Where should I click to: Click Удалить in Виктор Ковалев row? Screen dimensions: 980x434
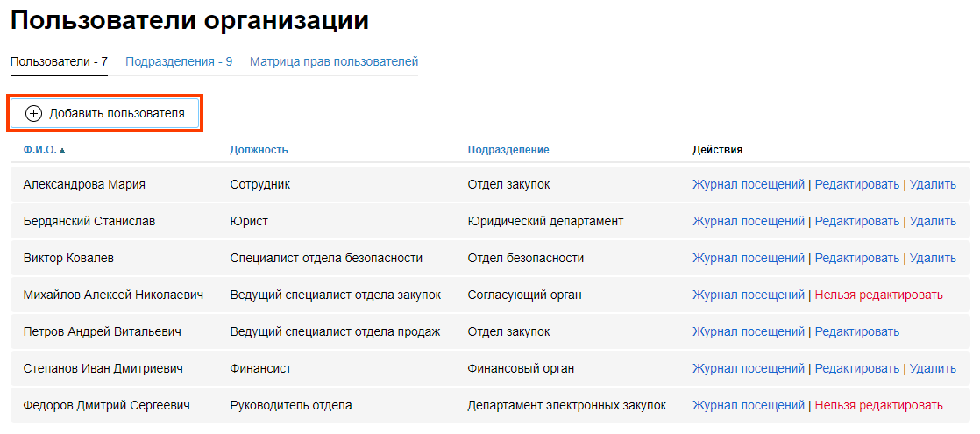click(x=933, y=258)
